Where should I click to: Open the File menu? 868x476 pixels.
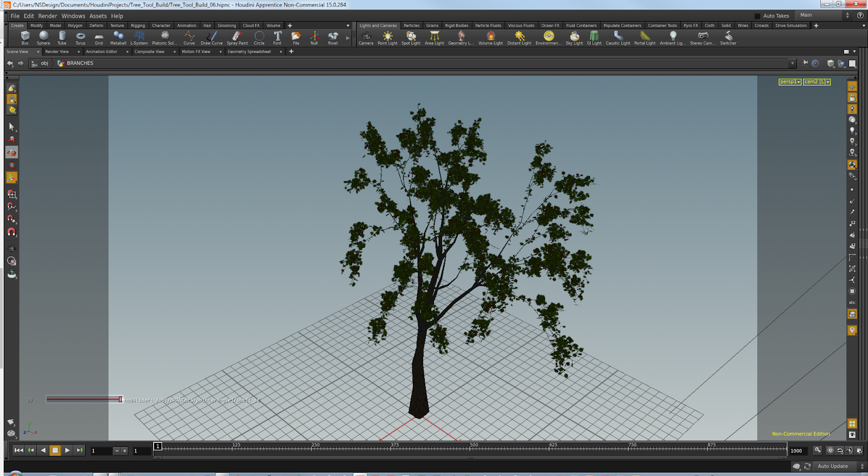pyautogui.click(x=15, y=16)
